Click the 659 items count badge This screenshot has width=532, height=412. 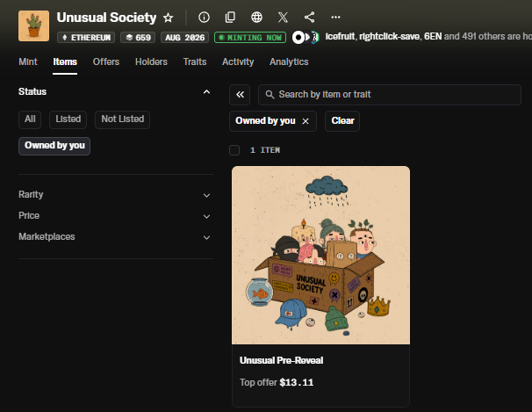tap(138, 37)
